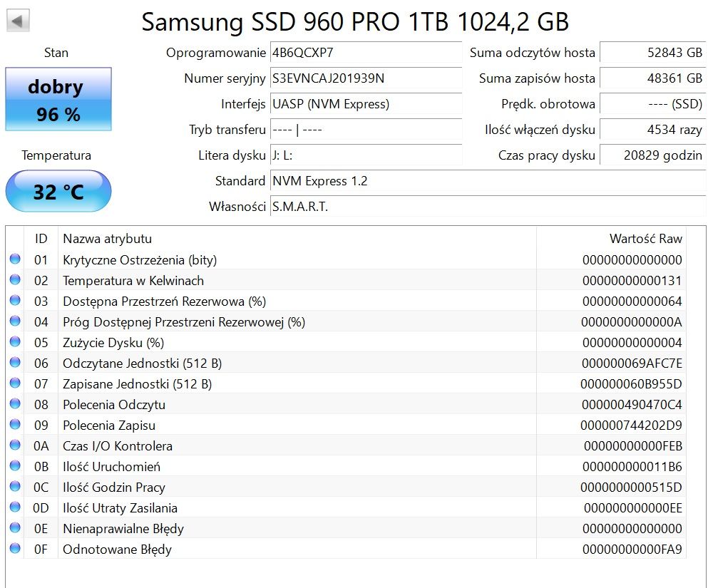The image size is (713, 588).
Task: Select the 'Temperatura w Kelwinach' row
Action: point(346,280)
